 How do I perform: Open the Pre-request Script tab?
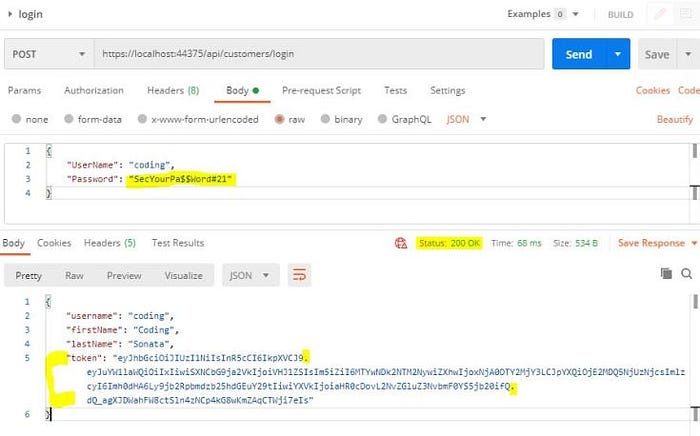321,91
